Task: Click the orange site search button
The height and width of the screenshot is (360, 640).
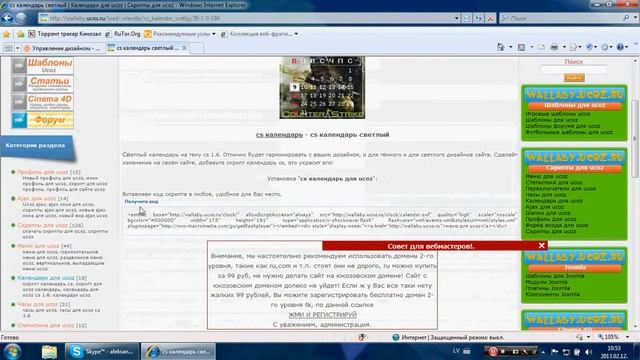Action: pyautogui.click(x=574, y=78)
